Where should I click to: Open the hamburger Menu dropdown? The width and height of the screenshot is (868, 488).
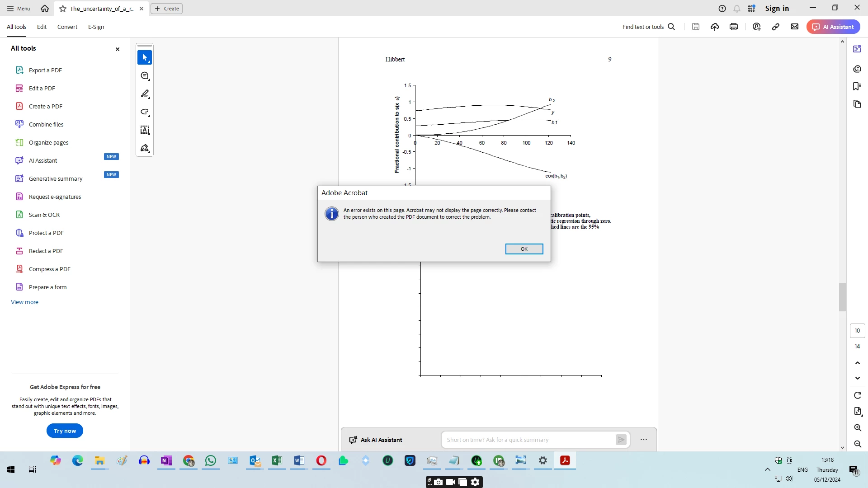pyautogui.click(x=18, y=8)
